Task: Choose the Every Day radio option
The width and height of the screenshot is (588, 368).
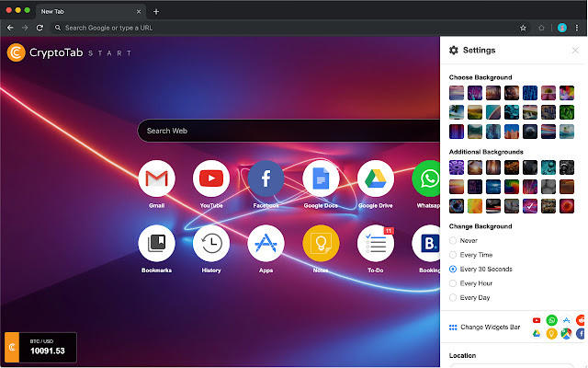Action: (x=453, y=298)
